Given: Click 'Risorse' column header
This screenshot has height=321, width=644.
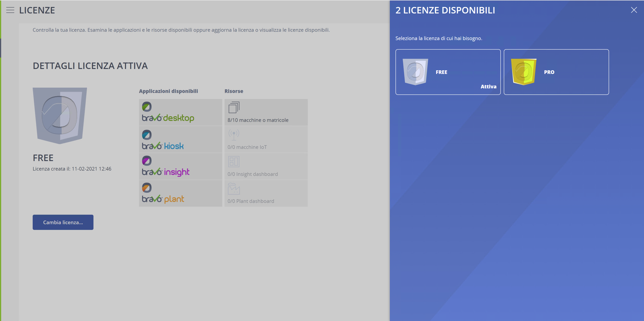Looking at the screenshot, I should (x=234, y=91).
